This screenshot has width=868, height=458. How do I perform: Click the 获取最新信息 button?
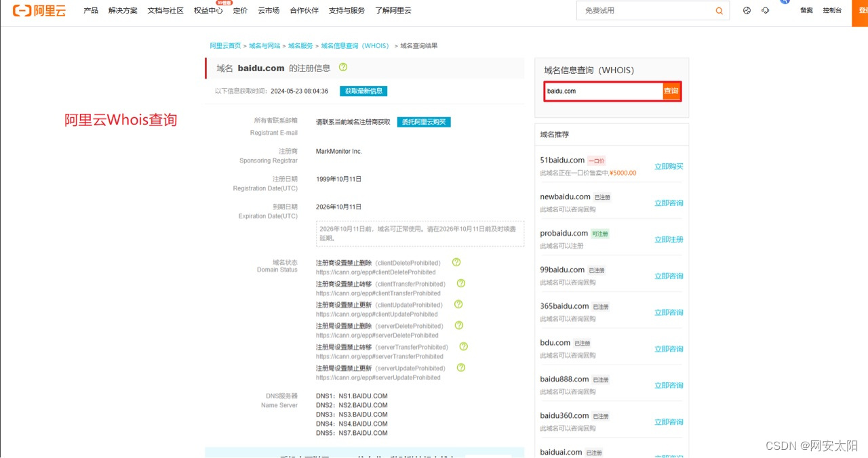point(363,91)
